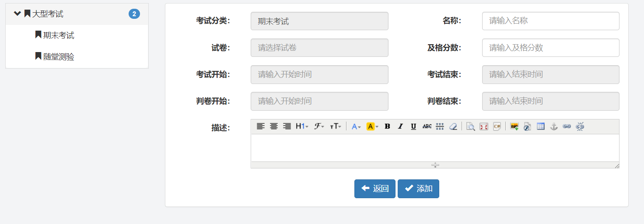Toggle italic formatting in the editor
This screenshot has width=644, height=224.
400,126
